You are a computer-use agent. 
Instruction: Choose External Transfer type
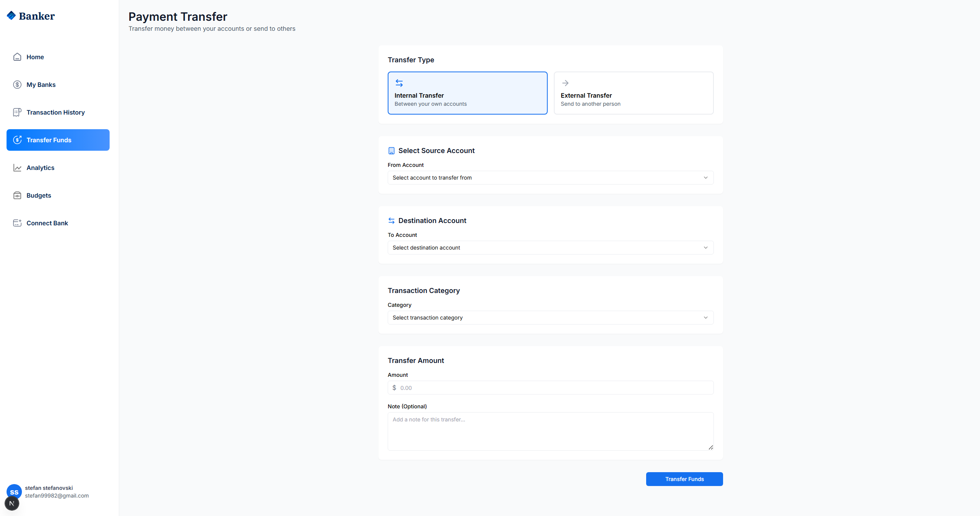pyautogui.click(x=633, y=93)
